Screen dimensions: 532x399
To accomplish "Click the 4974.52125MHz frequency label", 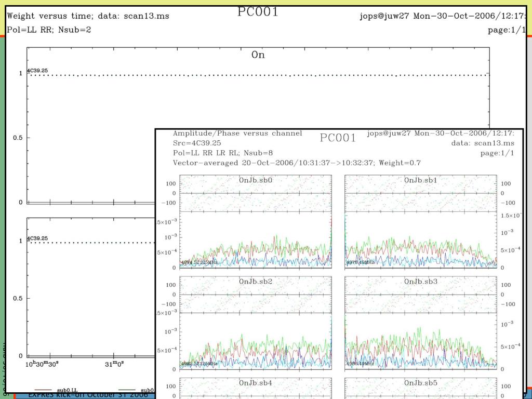I will 199,262.
